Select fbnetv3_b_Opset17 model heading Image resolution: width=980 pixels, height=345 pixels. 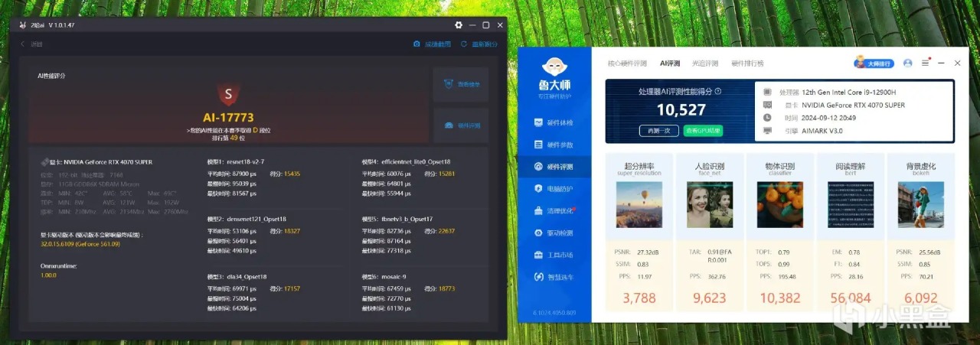[397, 219]
